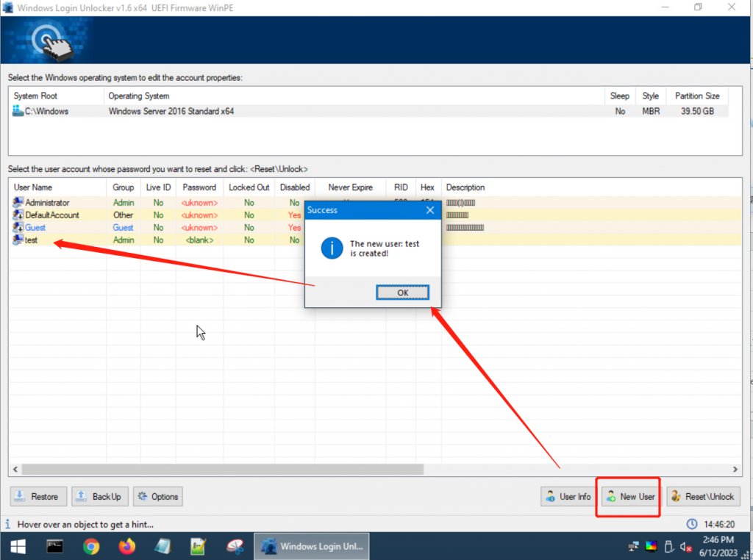Viewport: 753px width, 560px height.
Task: Click the network tray icon
Action: (633, 546)
